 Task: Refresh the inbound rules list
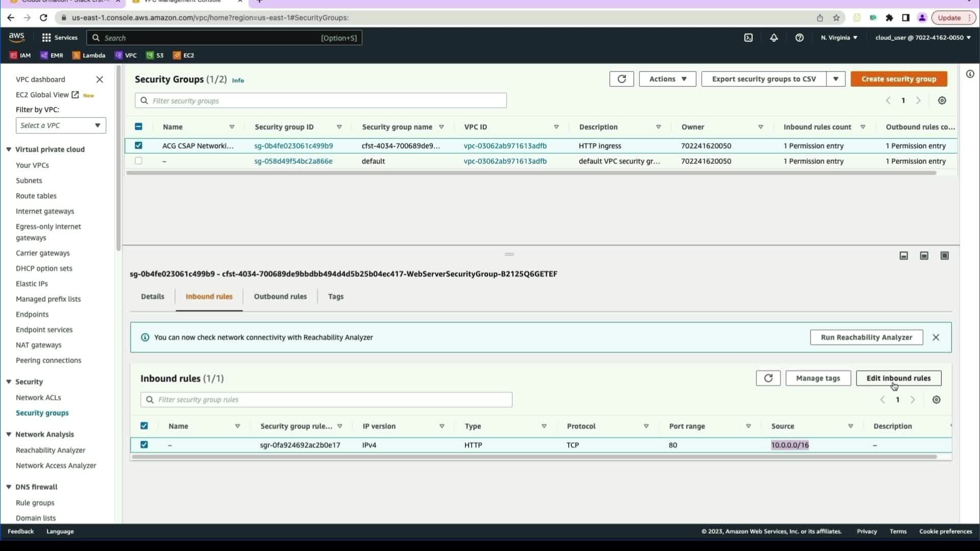768,378
